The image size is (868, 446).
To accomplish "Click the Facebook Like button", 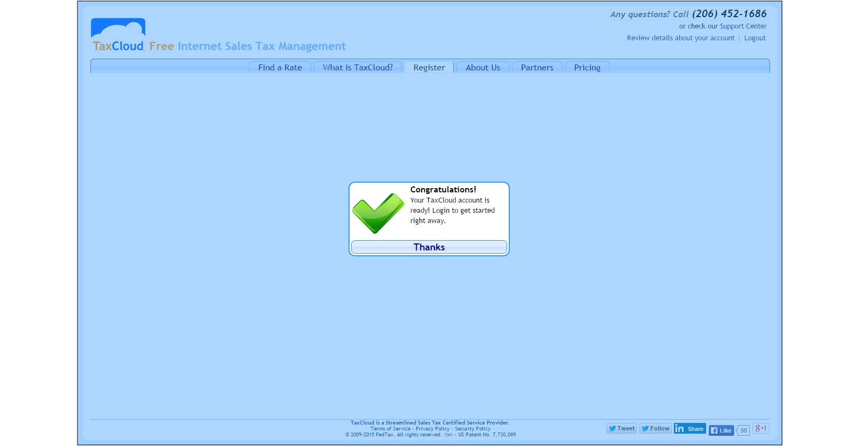I will 721,430.
